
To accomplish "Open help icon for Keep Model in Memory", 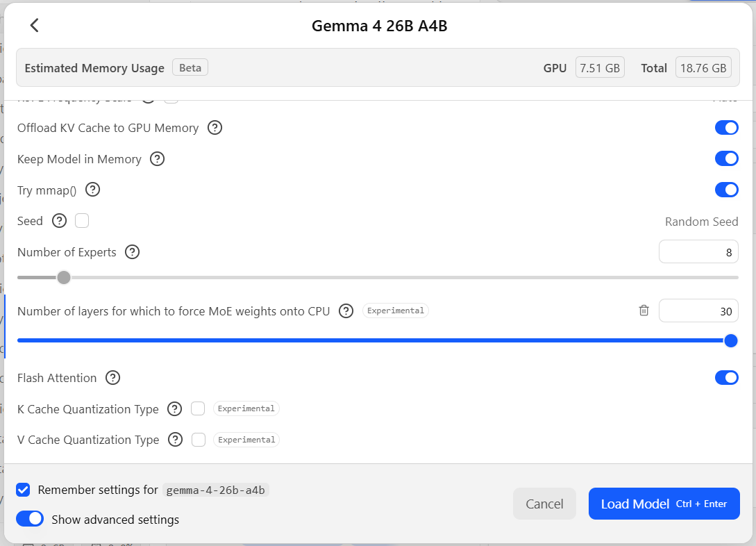I will pos(158,159).
